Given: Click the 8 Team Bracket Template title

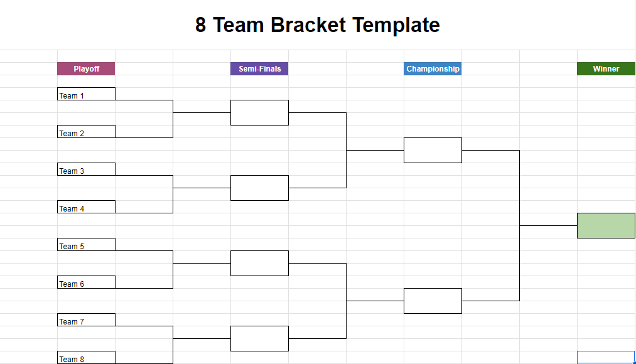Looking at the screenshot, I should [x=318, y=25].
